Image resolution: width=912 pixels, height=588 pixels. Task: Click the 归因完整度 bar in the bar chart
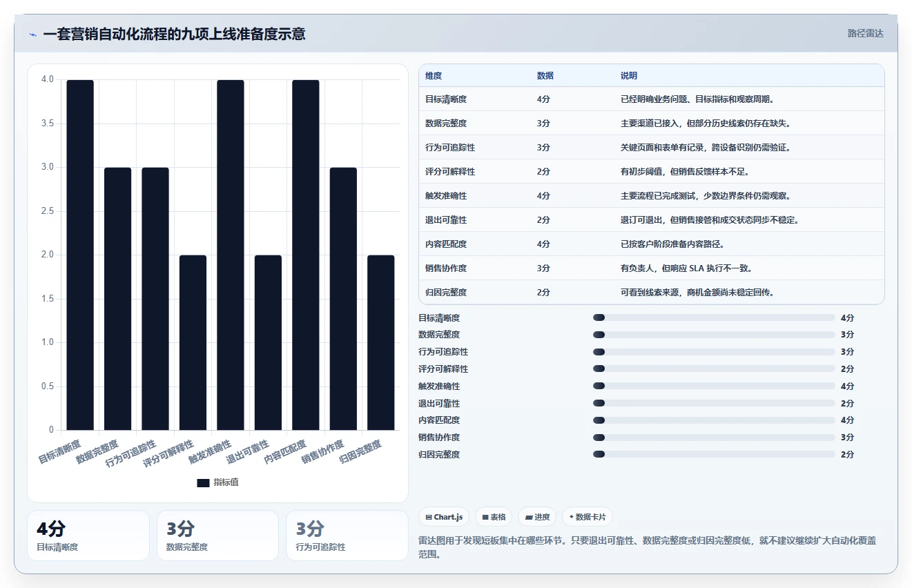[x=381, y=342]
